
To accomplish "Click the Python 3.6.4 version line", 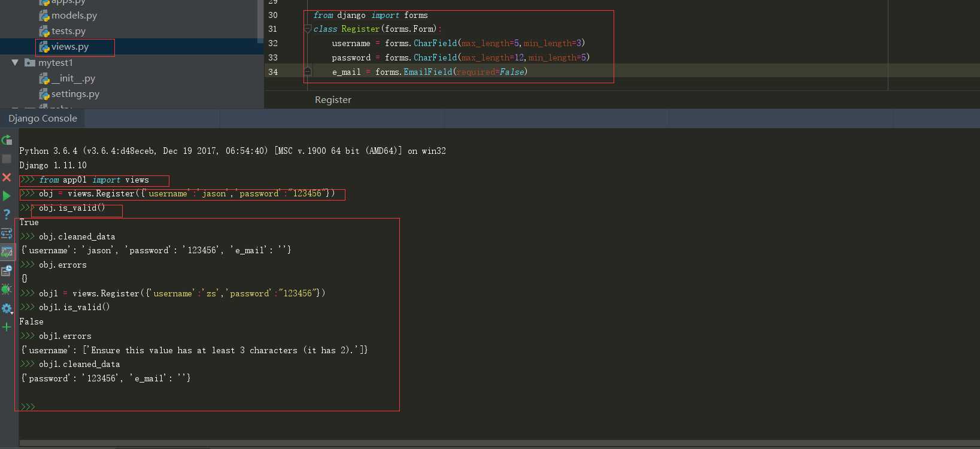I will tap(232, 151).
